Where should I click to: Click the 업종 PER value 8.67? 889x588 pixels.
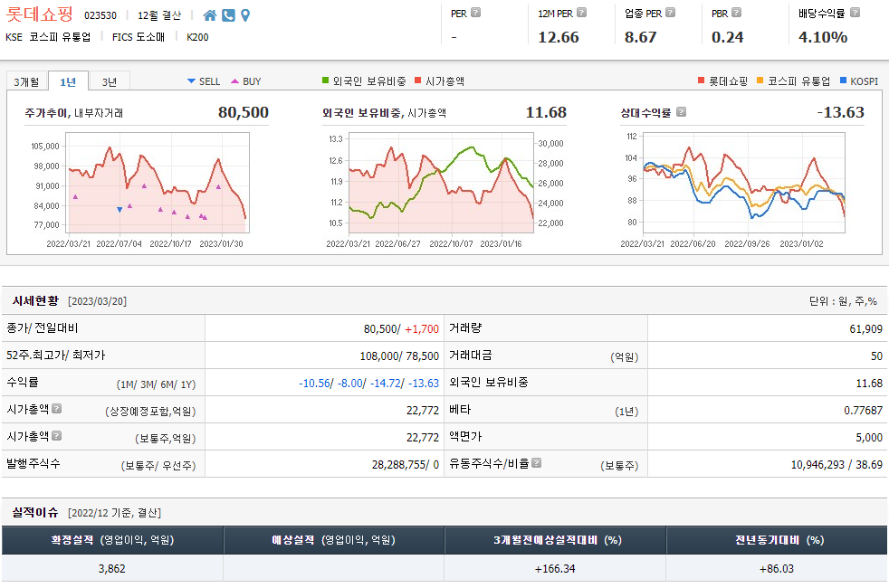tap(641, 37)
